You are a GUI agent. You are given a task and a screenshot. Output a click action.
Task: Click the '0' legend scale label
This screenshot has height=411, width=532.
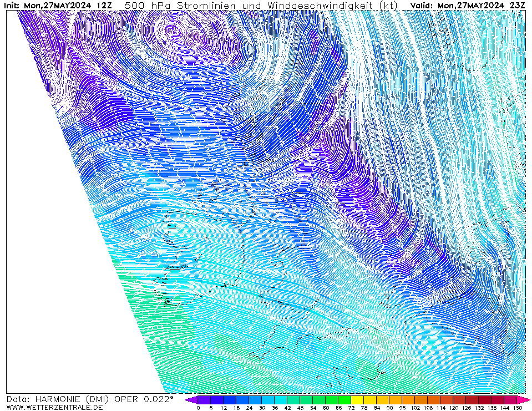click(199, 408)
